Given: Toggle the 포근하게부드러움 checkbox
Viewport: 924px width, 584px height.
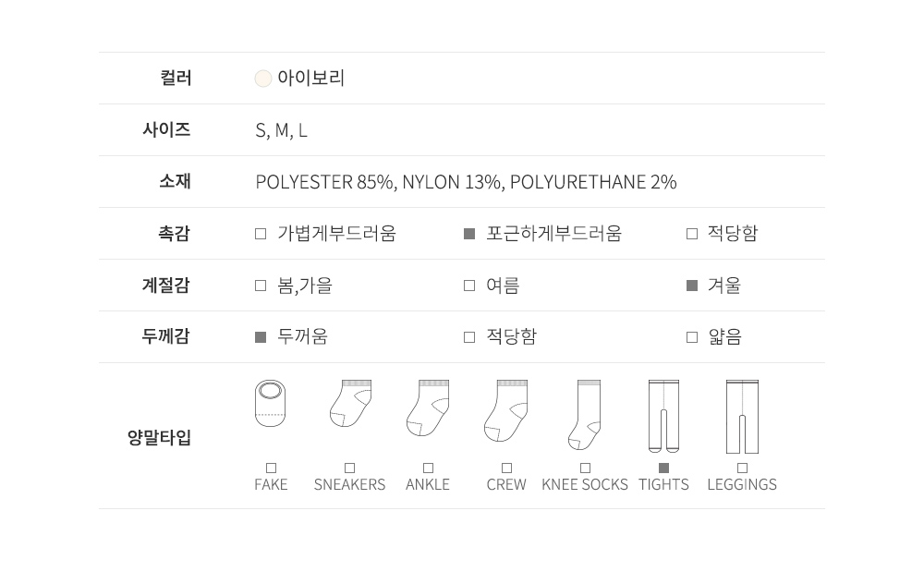Looking at the screenshot, I should (469, 234).
